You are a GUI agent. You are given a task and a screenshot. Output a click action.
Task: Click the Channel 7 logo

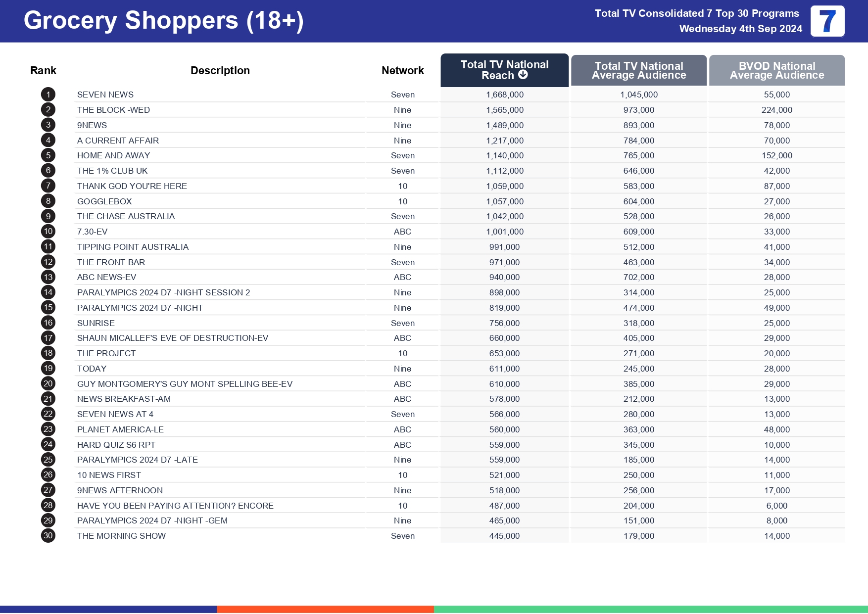tap(827, 21)
